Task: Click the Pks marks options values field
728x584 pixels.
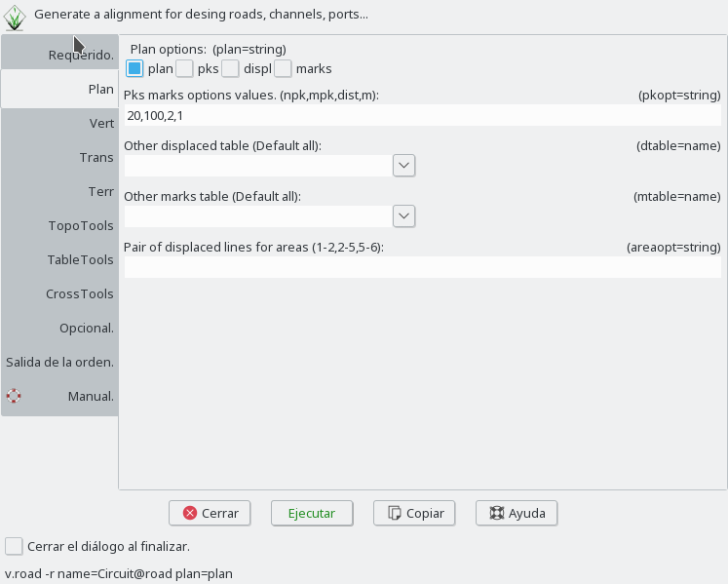Action: coord(422,115)
